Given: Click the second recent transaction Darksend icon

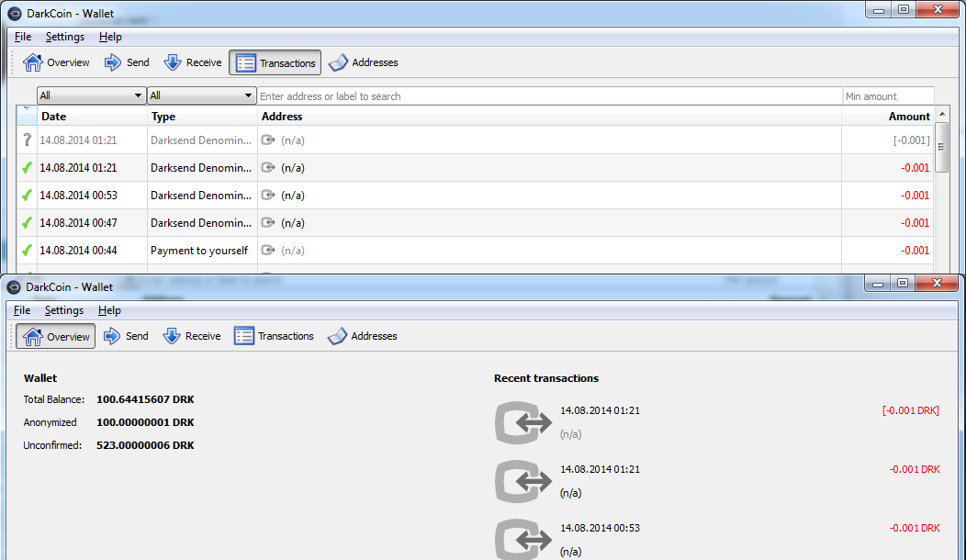Looking at the screenshot, I should (523, 481).
